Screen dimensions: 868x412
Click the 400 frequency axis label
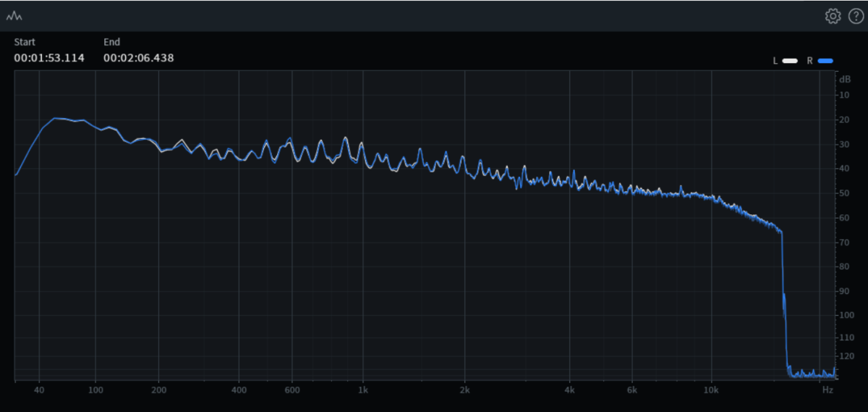(x=239, y=390)
